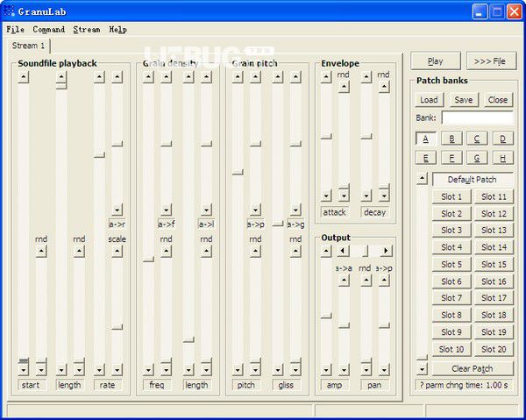Screen dimensions: 526x420
Task: Close the patch bank
Action: [x=498, y=100]
